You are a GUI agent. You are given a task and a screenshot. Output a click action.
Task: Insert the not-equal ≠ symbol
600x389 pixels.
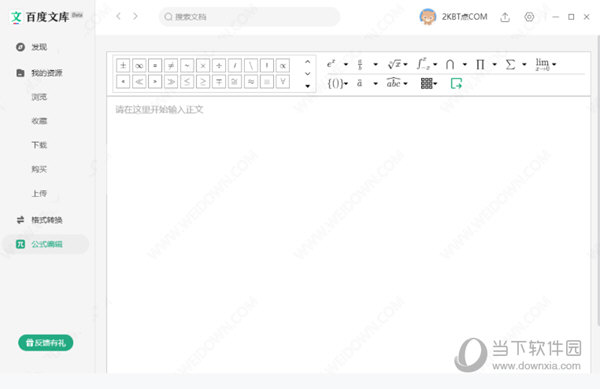[171, 65]
